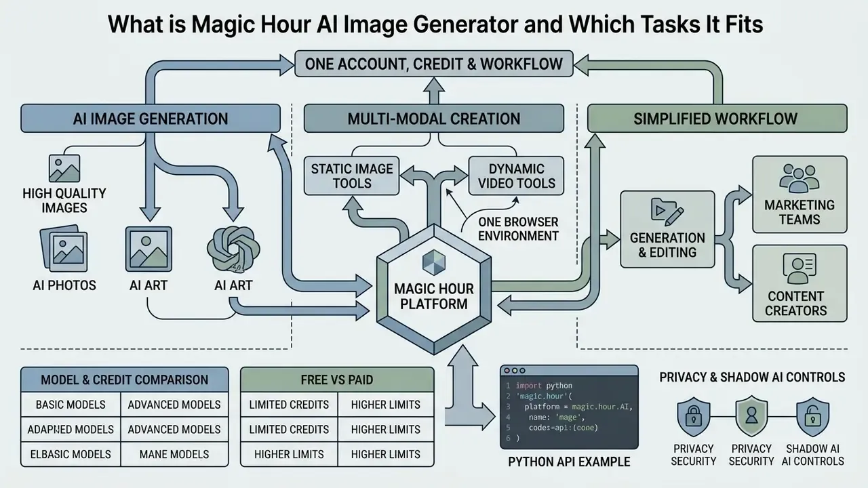Select the swirl knot icon labeled AI Art
Image resolution: width=868 pixels, height=488 pixels.
pyautogui.click(x=233, y=249)
